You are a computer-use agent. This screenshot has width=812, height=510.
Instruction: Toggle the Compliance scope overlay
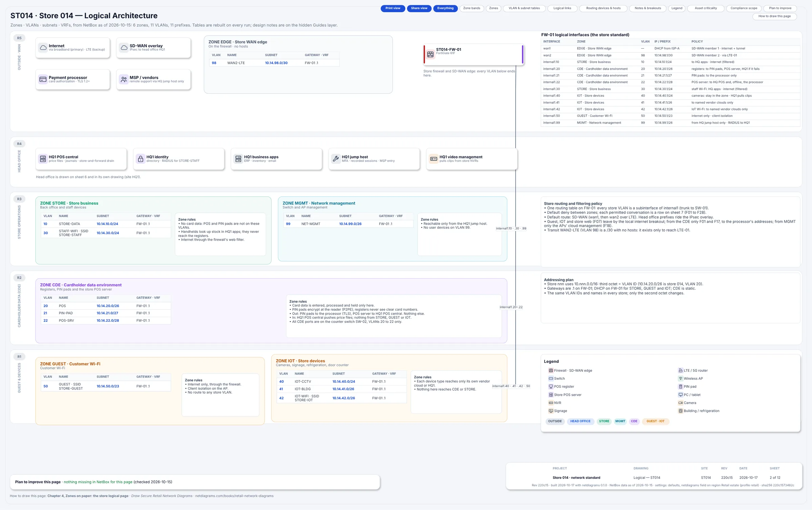coord(744,8)
